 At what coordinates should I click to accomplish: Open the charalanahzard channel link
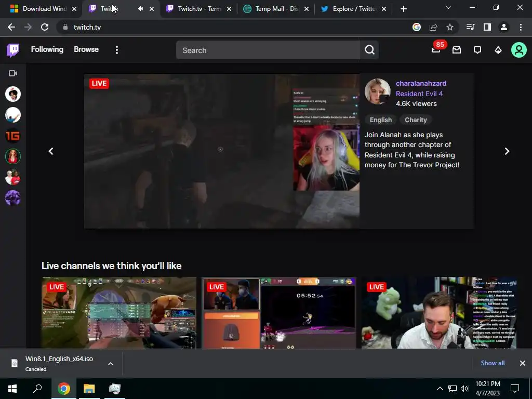point(421,84)
